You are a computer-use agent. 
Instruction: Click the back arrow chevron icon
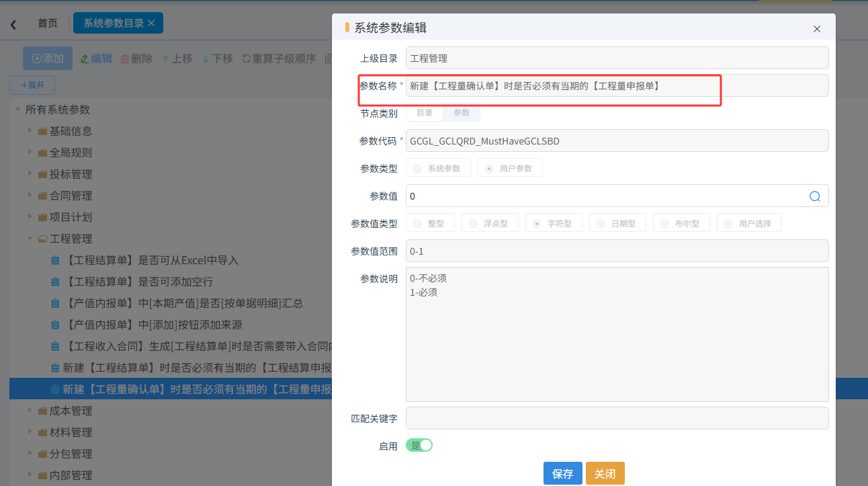(x=13, y=24)
